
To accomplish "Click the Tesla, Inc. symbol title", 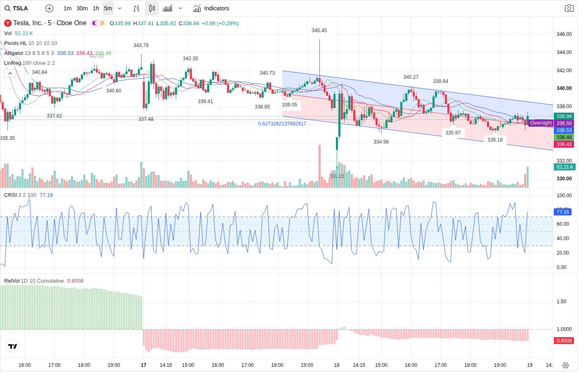I will click(50, 23).
